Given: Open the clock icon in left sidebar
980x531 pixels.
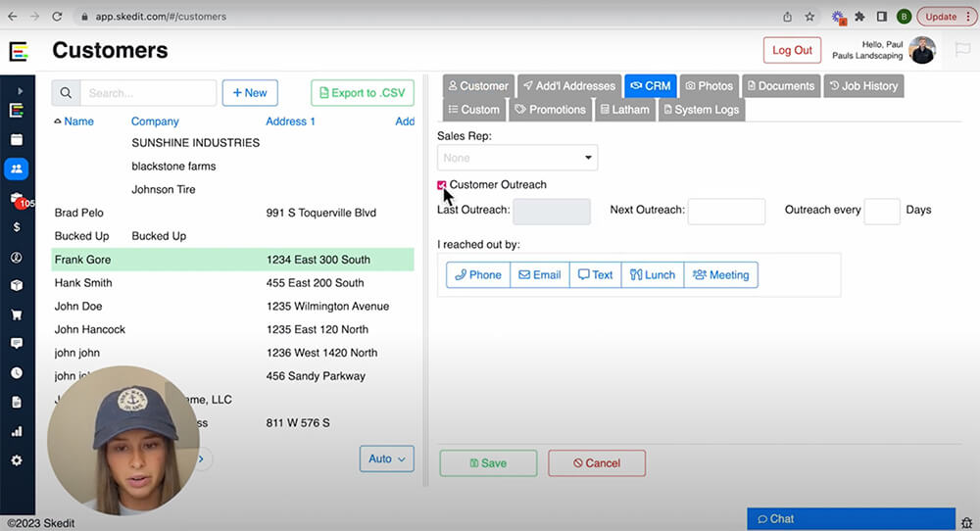Looking at the screenshot, I should coord(17,372).
